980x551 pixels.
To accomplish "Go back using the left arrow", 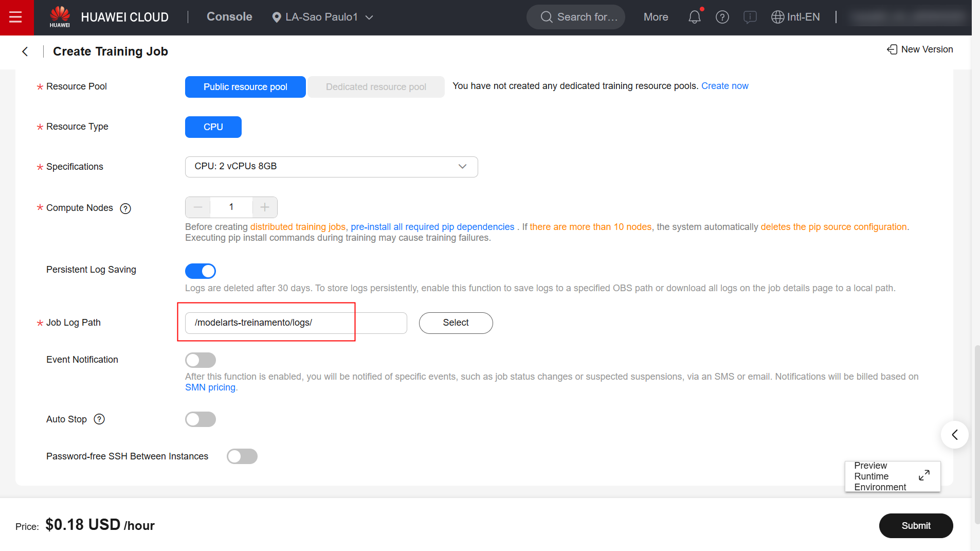I will 25,51.
